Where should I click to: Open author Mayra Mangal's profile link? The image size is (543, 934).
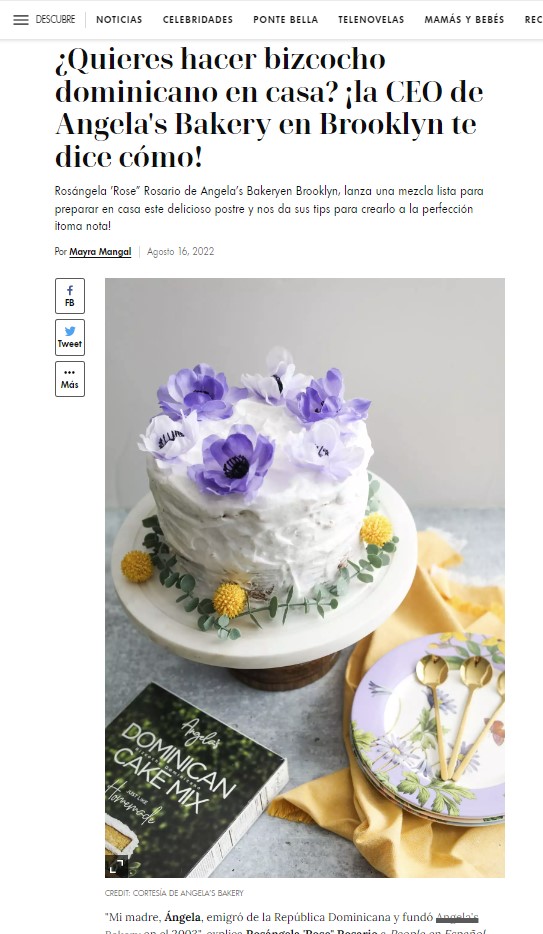[100, 251]
